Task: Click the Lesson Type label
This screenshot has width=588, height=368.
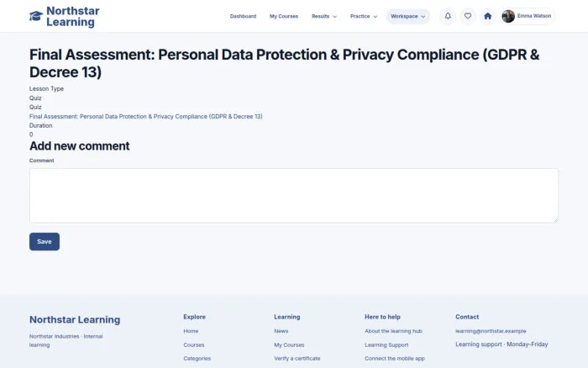Action: point(46,88)
